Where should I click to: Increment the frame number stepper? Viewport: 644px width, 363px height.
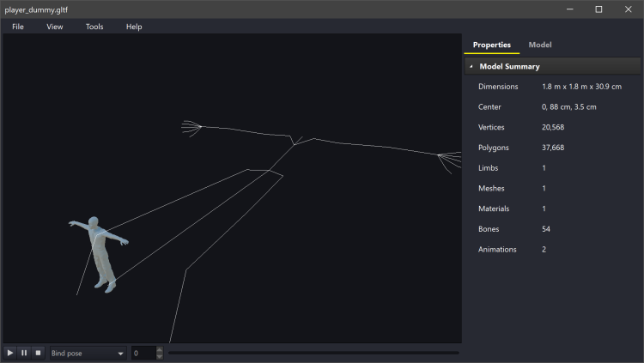(x=159, y=349)
